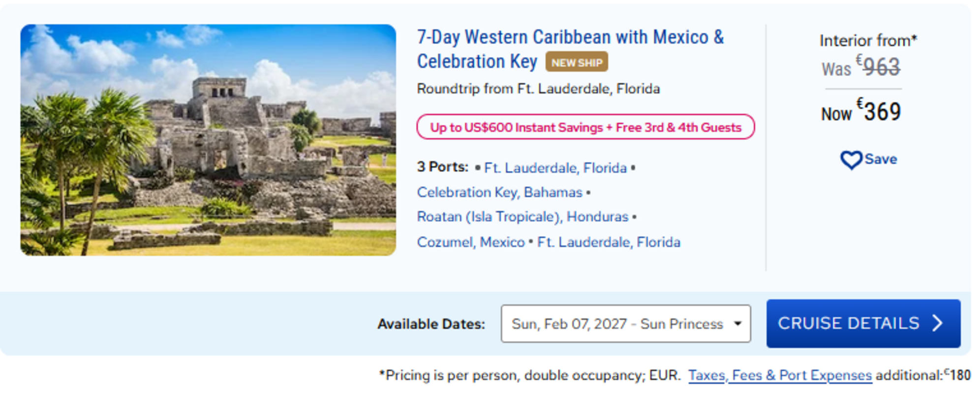This screenshot has height=394, width=980.
Task: Click the Mayan ruins cruise thumbnail
Action: [x=208, y=140]
